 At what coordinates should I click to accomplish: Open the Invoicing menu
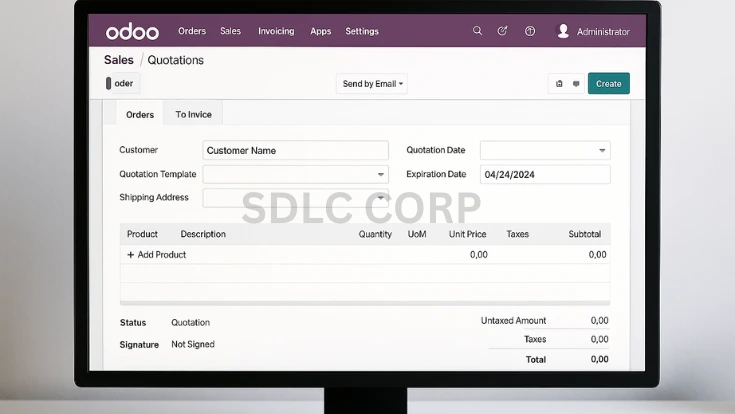276,31
